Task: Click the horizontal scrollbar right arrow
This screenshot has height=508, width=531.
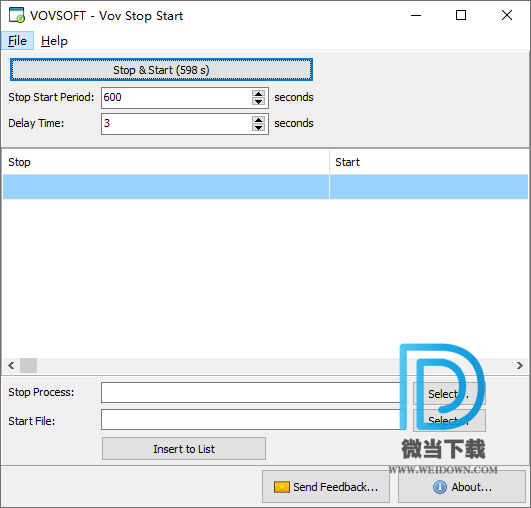Action: 520,365
